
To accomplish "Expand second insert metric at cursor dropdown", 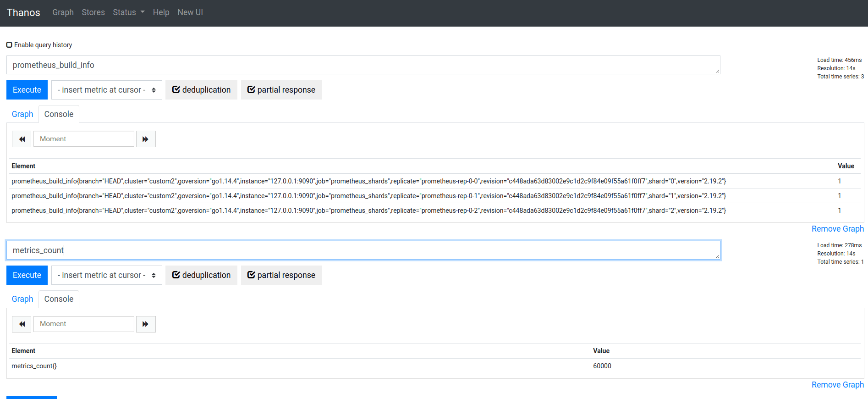I will coord(106,275).
